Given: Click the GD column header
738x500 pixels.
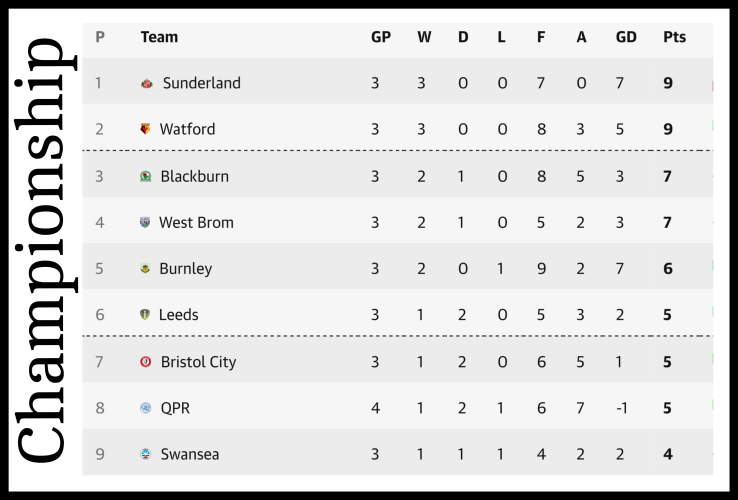Looking at the screenshot, I should coord(626,37).
